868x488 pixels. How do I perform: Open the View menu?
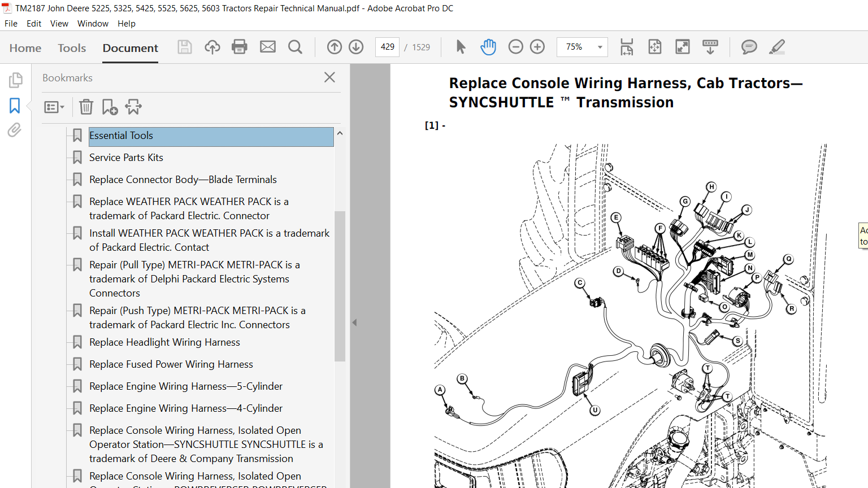pos(59,24)
